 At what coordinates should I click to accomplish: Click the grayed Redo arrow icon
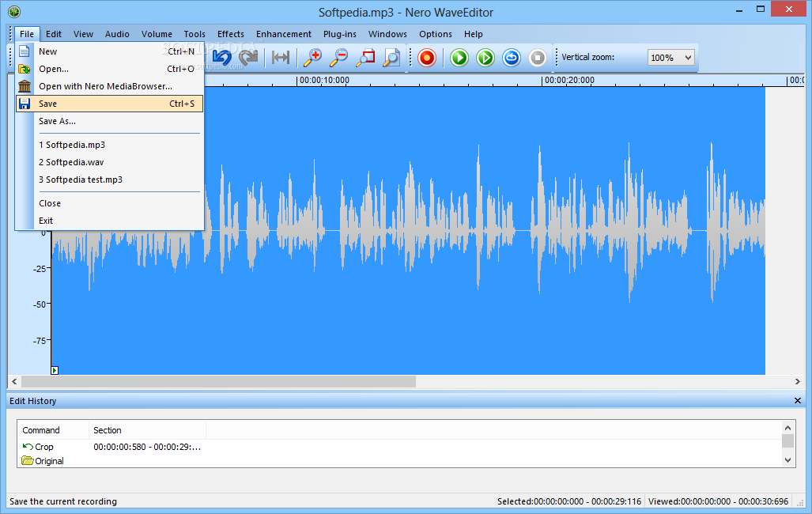point(248,58)
